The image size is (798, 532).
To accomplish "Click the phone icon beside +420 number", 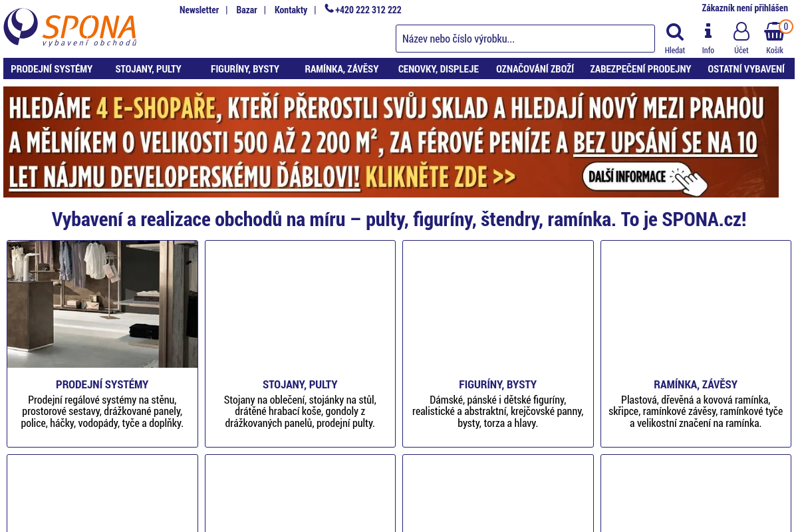I will pos(329,9).
